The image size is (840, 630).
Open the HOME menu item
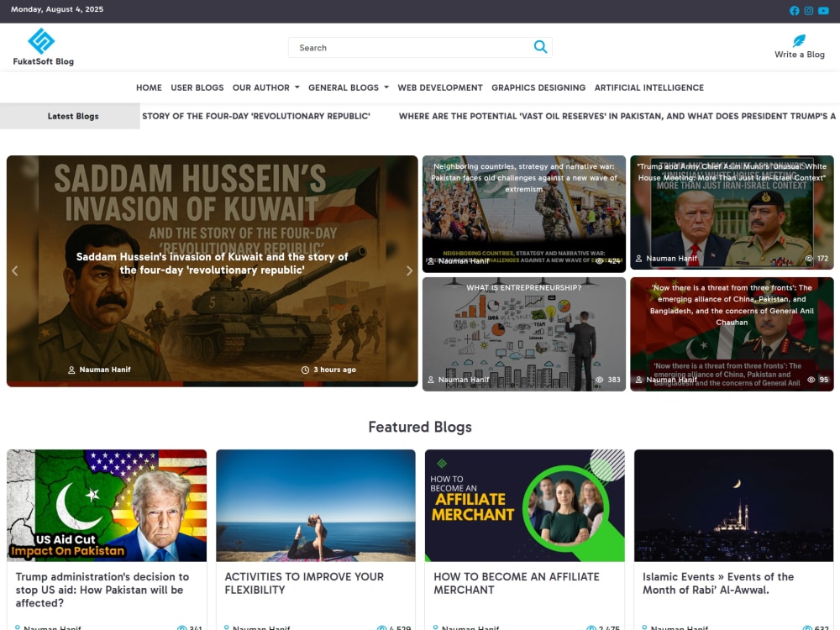point(149,87)
